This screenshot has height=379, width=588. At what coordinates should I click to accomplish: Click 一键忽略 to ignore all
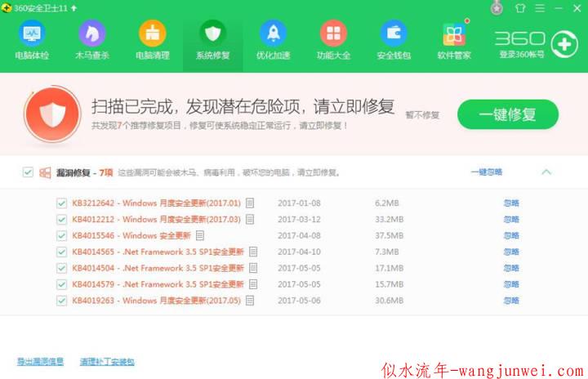point(487,172)
